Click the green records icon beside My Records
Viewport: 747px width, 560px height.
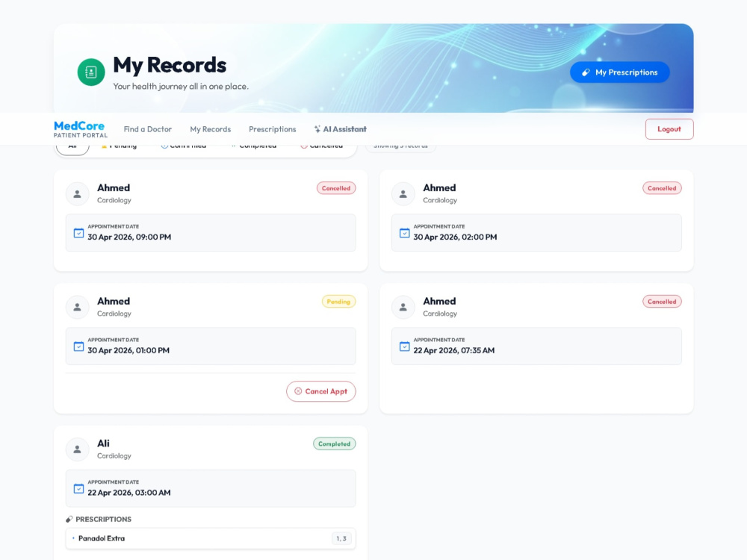coord(91,72)
